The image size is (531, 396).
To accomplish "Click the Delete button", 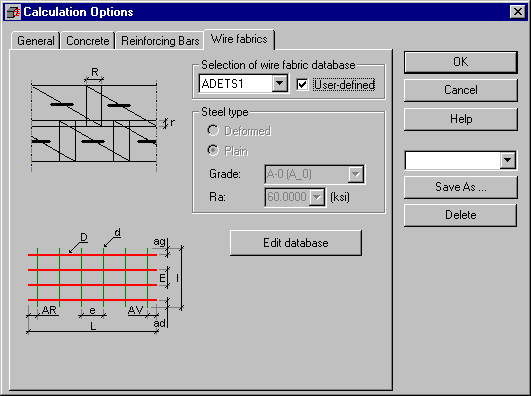I will (461, 215).
